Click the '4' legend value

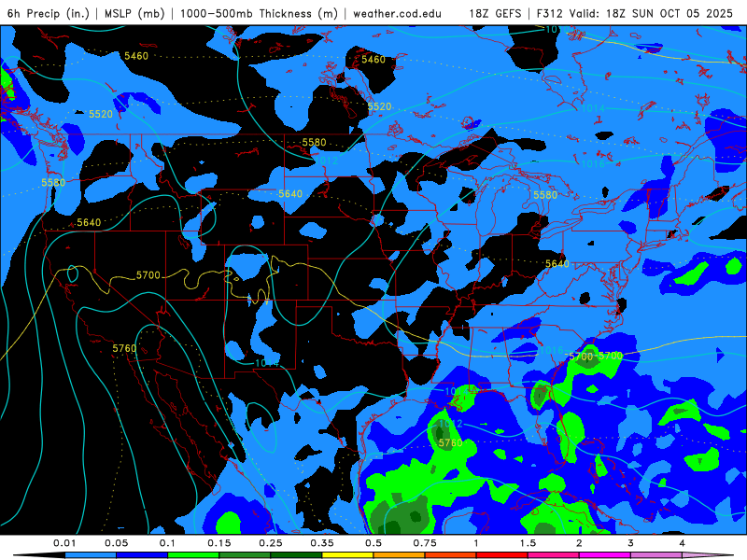tap(682, 543)
